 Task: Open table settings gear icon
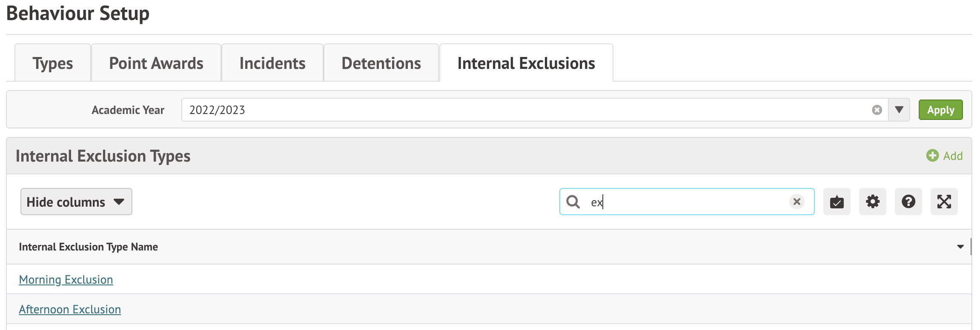click(x=872, y=202)
